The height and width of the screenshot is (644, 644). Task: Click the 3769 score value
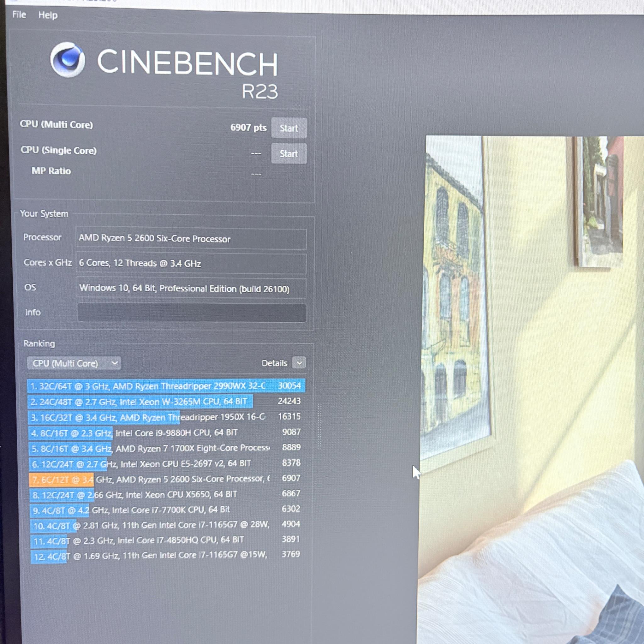291,554
